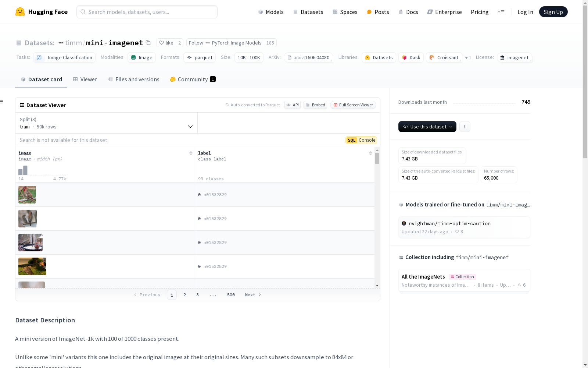This screenshot has width=588, height=368.
Task: Expand the Split train dropdown
Action: 107,123
